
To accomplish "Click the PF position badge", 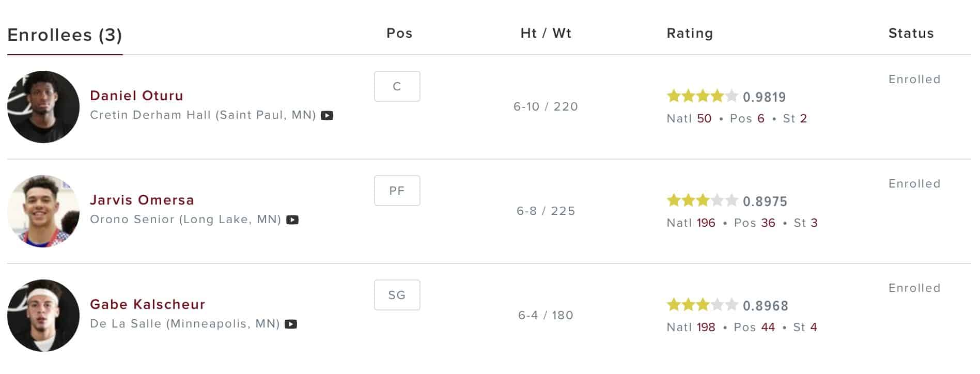I will pyautogui.click(x=397, y=191).
